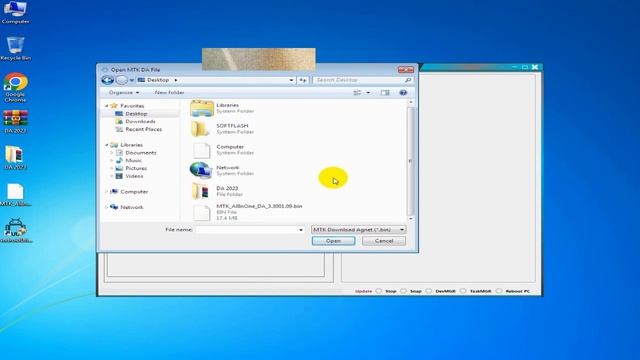Expand the Computer tree node
Screen dimensions: 640x360
tap(107, 191)
